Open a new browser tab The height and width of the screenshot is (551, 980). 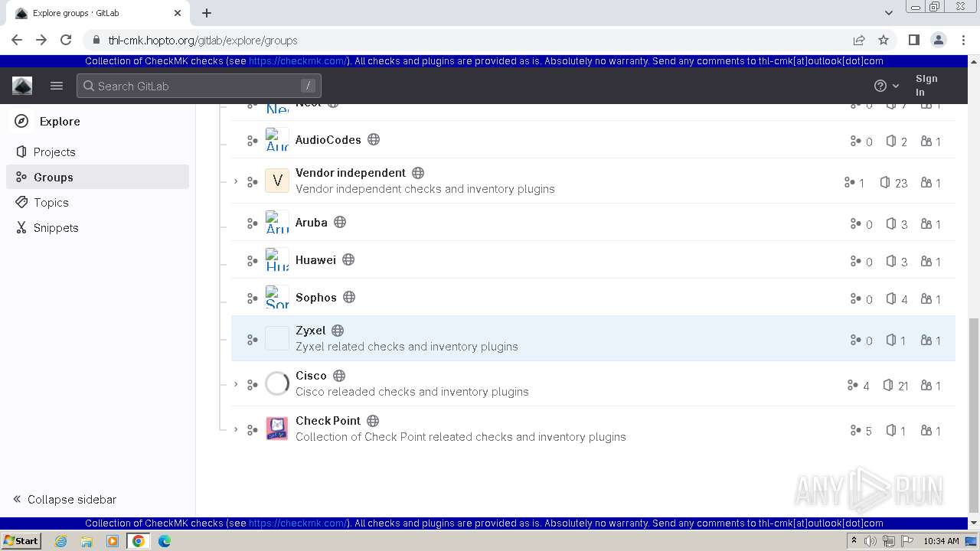click(207, 13)
